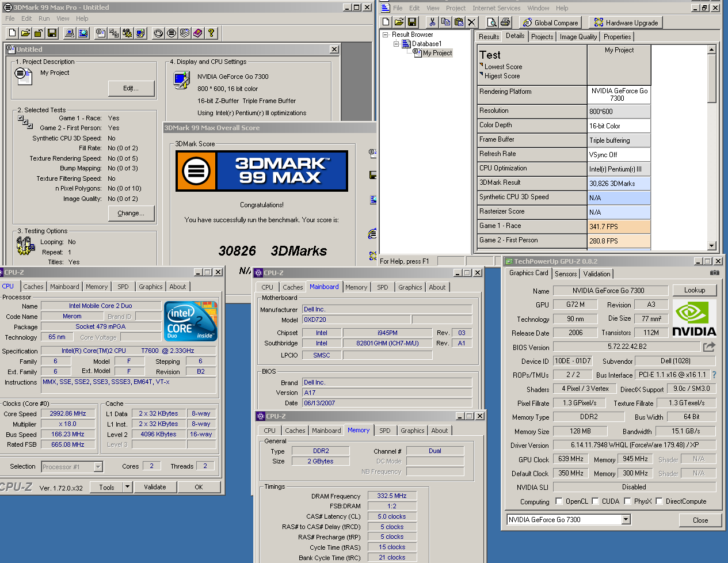Click the 3DMark striped-circle logo toolbar icon
Image resolution: width=728 pixels, height=563 pixels.
[171, 33]
